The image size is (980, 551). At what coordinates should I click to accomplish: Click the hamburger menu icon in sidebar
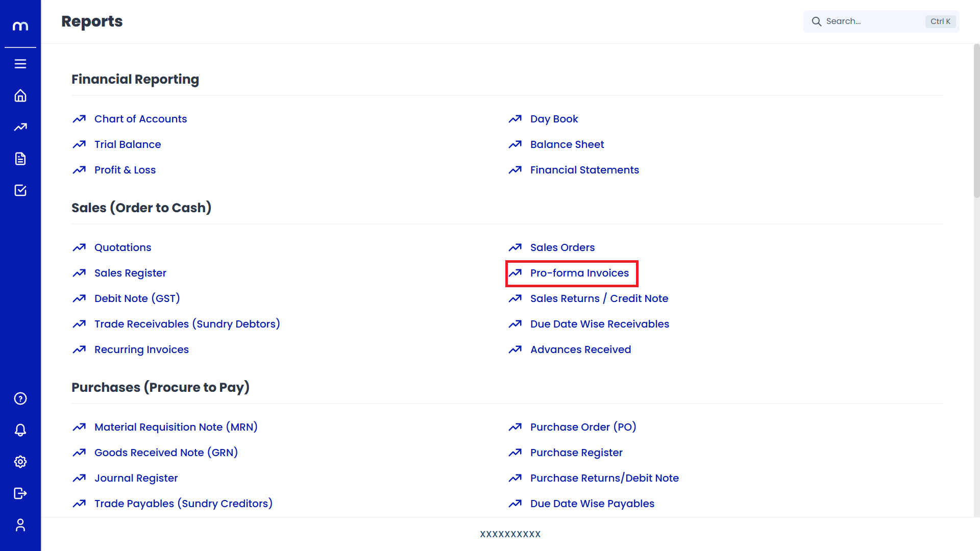[x=20, y=64]
